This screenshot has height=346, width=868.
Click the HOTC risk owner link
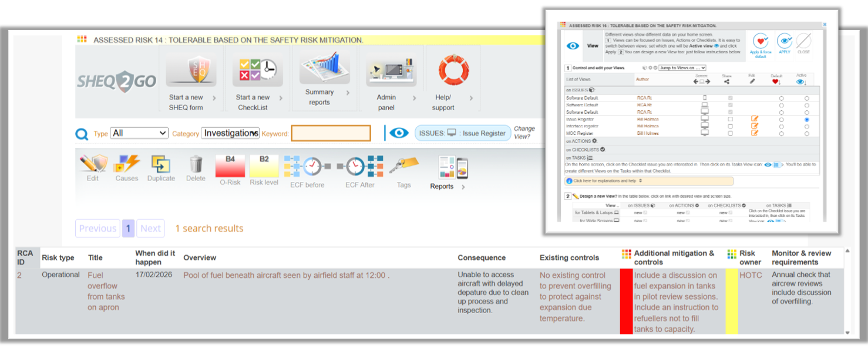[x=751, y=275]
